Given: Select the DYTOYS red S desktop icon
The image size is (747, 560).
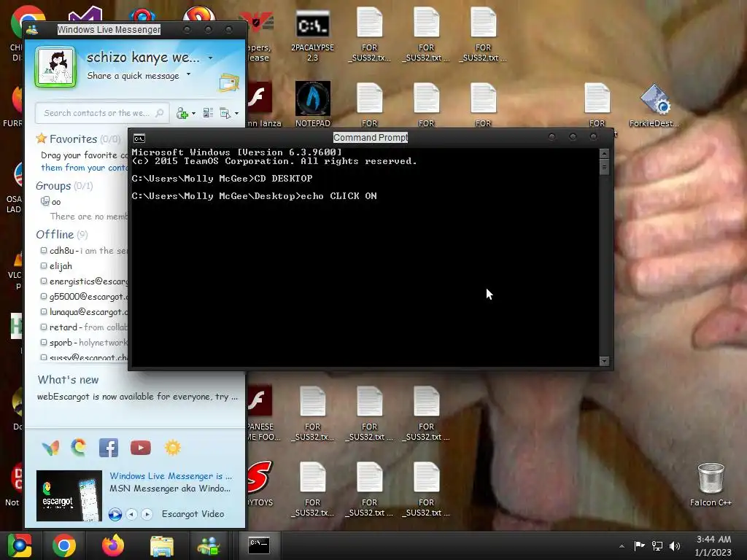Looking at the screenshot, I should pos(260,483).
